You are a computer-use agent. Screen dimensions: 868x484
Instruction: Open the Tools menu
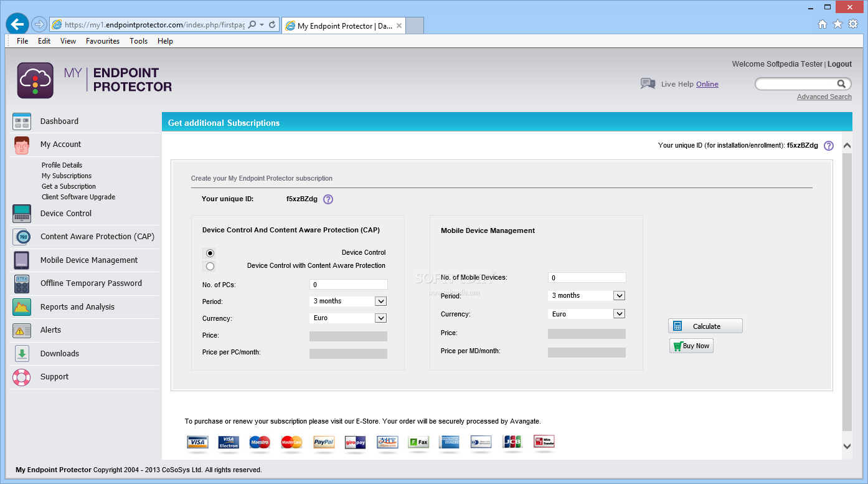pos(139,41)
